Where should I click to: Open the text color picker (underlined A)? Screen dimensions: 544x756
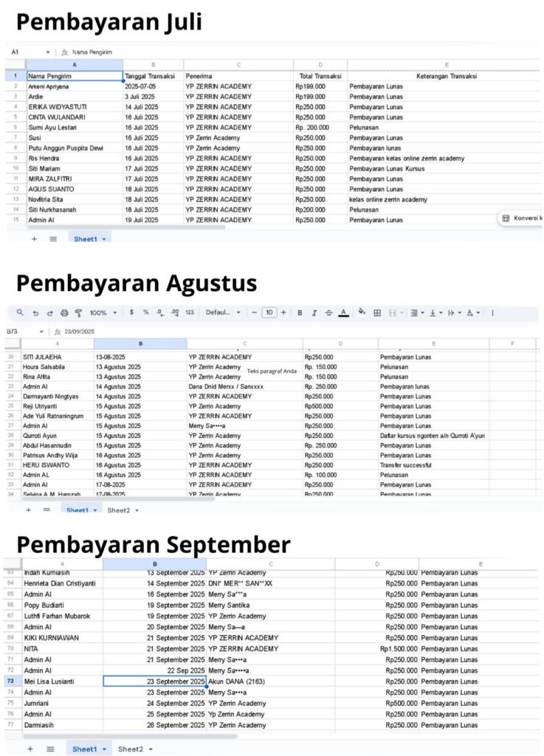click(x=343, y=313)
